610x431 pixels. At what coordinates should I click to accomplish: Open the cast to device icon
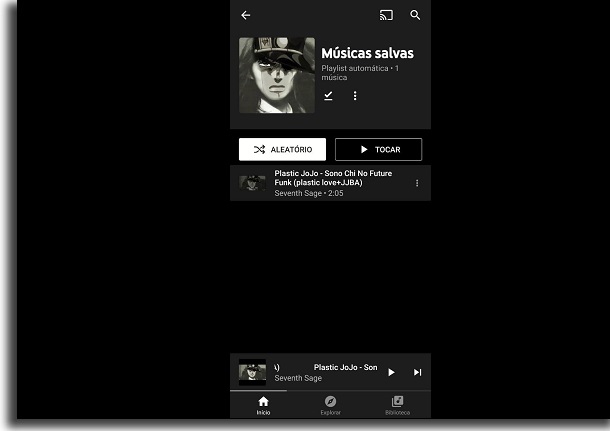(386, 15)
